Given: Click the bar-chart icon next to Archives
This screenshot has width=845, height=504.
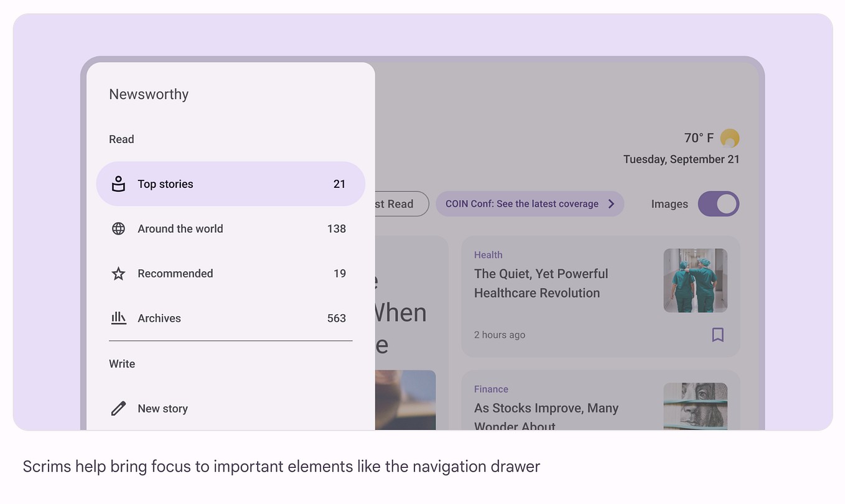Looking at the screenshot, I should click(118, 318).
